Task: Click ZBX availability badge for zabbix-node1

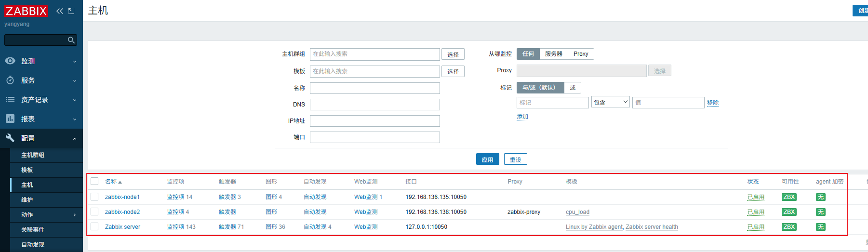Action: click(789, 197)
